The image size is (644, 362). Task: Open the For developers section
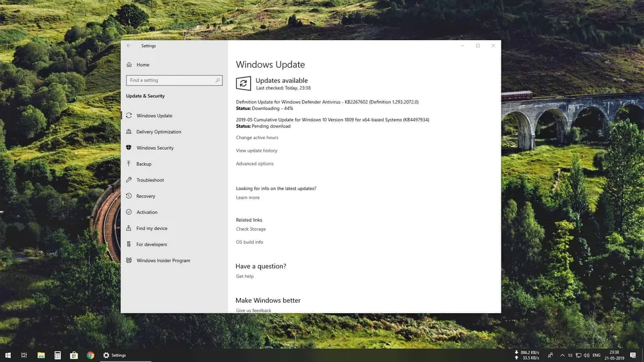pos(151,244)
